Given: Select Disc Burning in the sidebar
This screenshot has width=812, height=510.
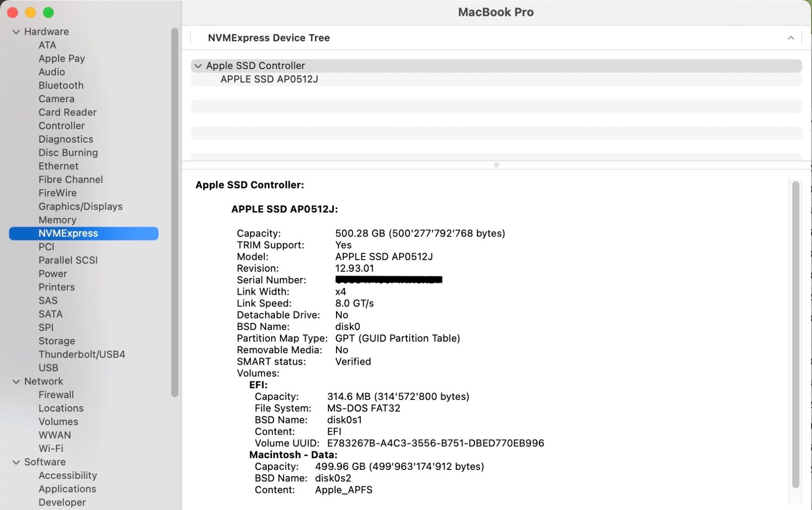Looking at the screenshot, I should pyautogui.click(x=68, y=153).
